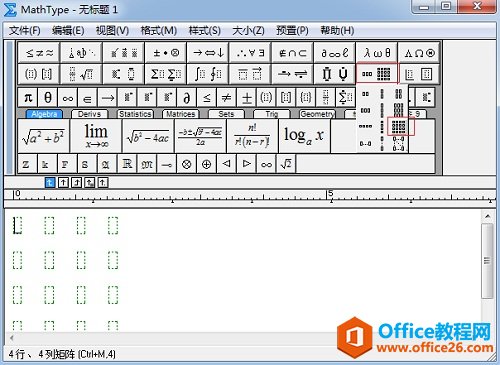
Task: Open the 预置(P) menu
Action: pos(292,31)
